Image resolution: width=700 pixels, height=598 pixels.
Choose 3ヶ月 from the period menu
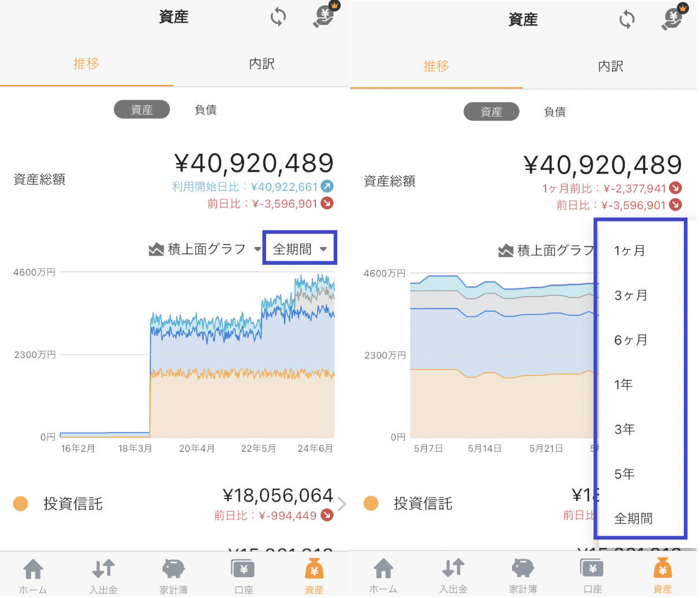coord(631,296)
